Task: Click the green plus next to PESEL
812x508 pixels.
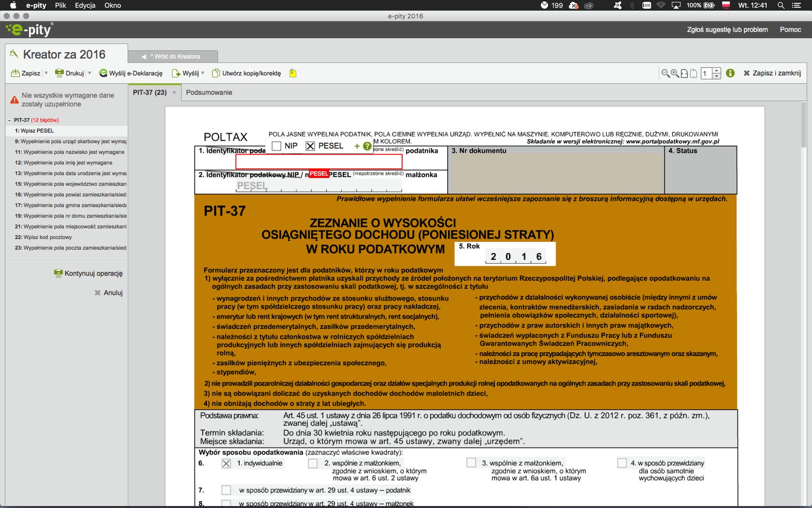Action: 357,146
